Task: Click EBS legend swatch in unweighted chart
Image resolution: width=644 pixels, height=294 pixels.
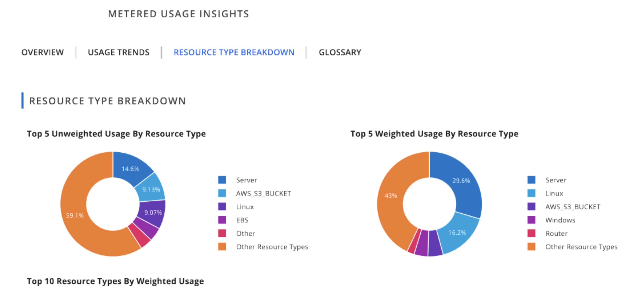Action: tap(222, 220)
